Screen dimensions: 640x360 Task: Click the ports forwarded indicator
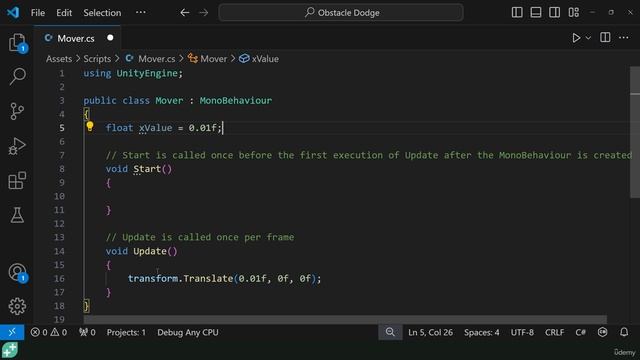point(87,332)
